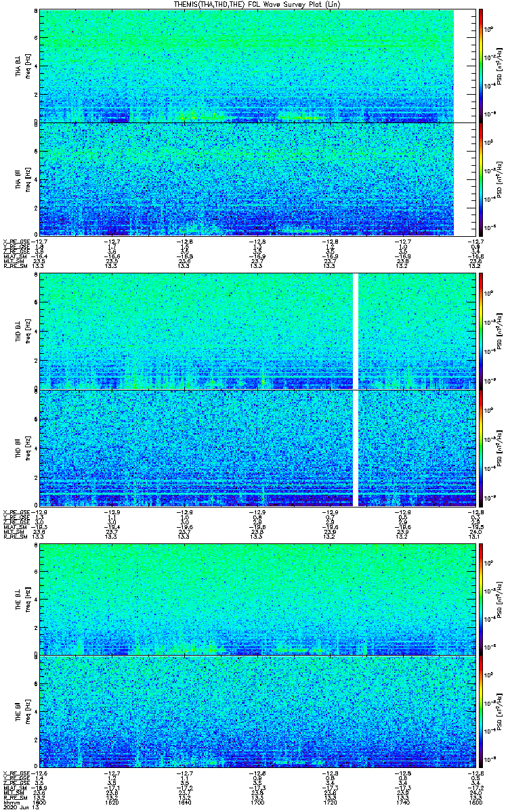Select the THD B-perpendicular spectrogram panel
The height and width of the screenshot is (812, 508).
(x=256, y=331)
